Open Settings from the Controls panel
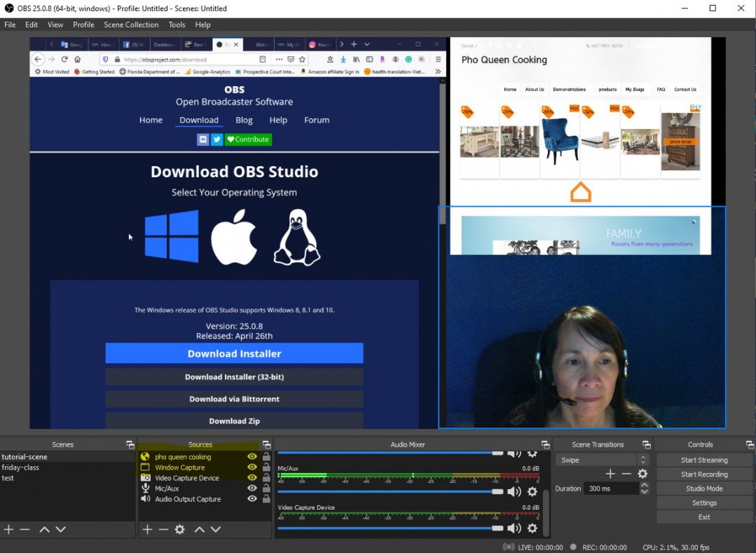This screenshot has width=756, height=553. point(704,503)
